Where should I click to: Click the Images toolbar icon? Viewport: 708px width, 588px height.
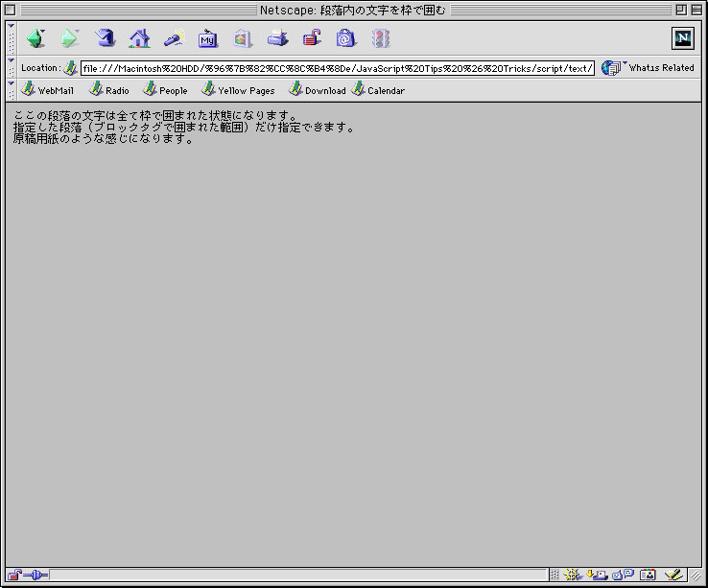pyautogui.click(x=243, y=38)
